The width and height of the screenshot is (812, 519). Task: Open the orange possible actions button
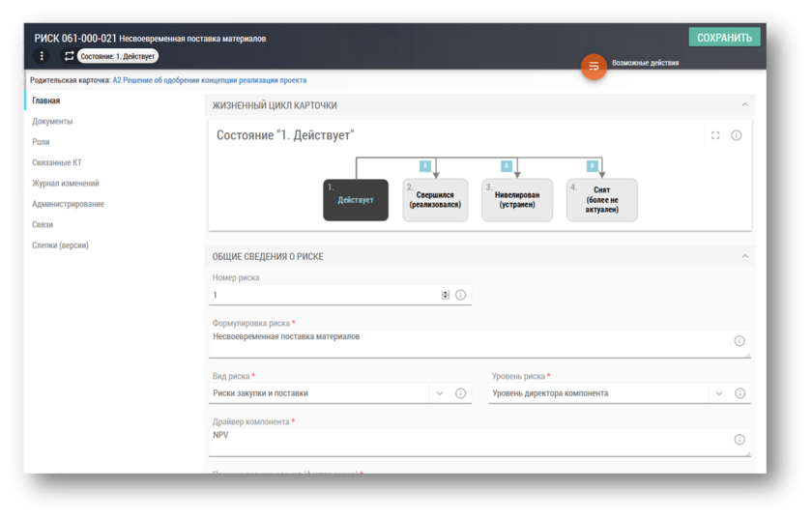click(x=594, y=66)
